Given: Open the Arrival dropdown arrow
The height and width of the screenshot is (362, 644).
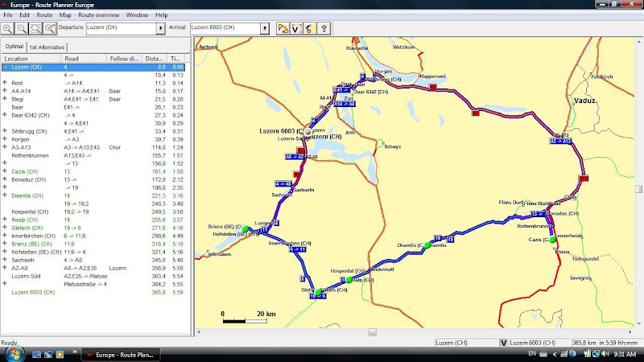Looking at the screenshot, I should (x=265, y=28).
